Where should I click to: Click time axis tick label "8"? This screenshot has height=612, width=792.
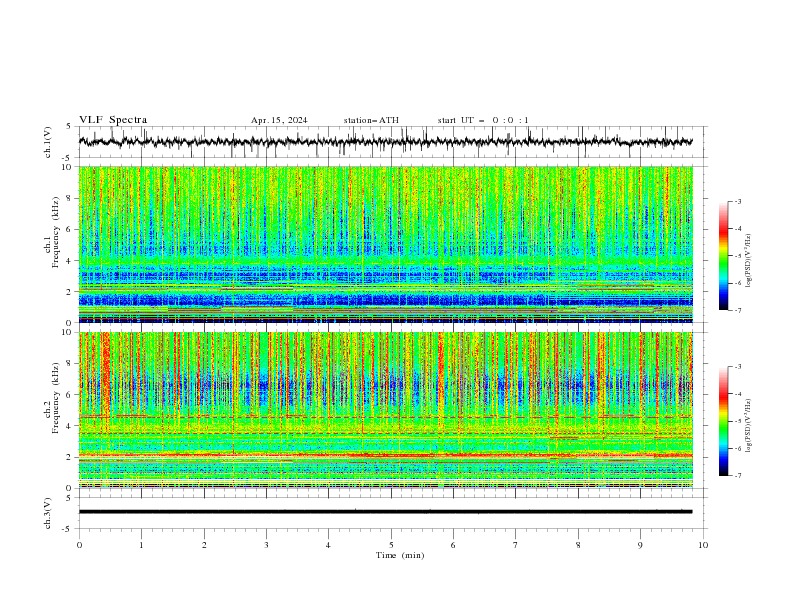click(x=578, y=545)
